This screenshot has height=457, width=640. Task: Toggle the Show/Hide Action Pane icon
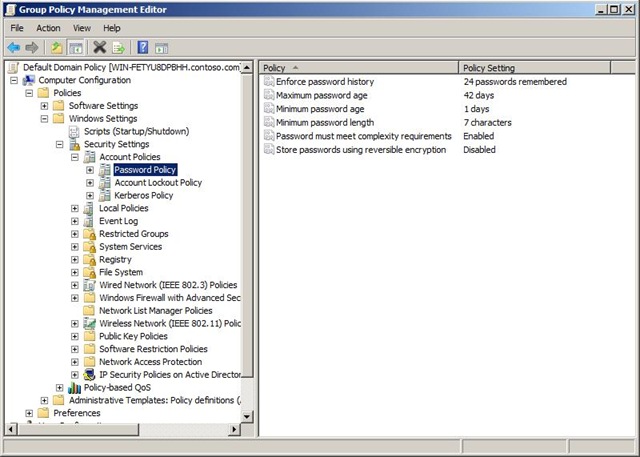(x=161, y=48)
